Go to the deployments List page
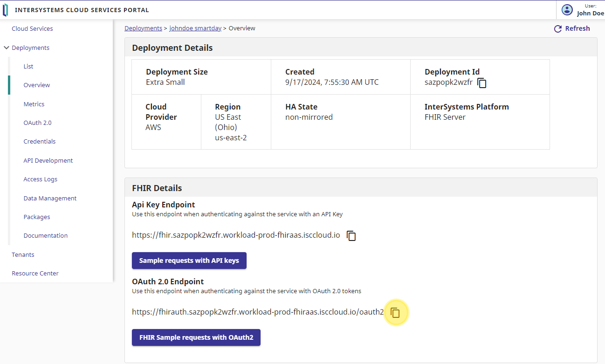Image resolution: width=605 pixels, height=364 pixels. (x=28, y=66)
